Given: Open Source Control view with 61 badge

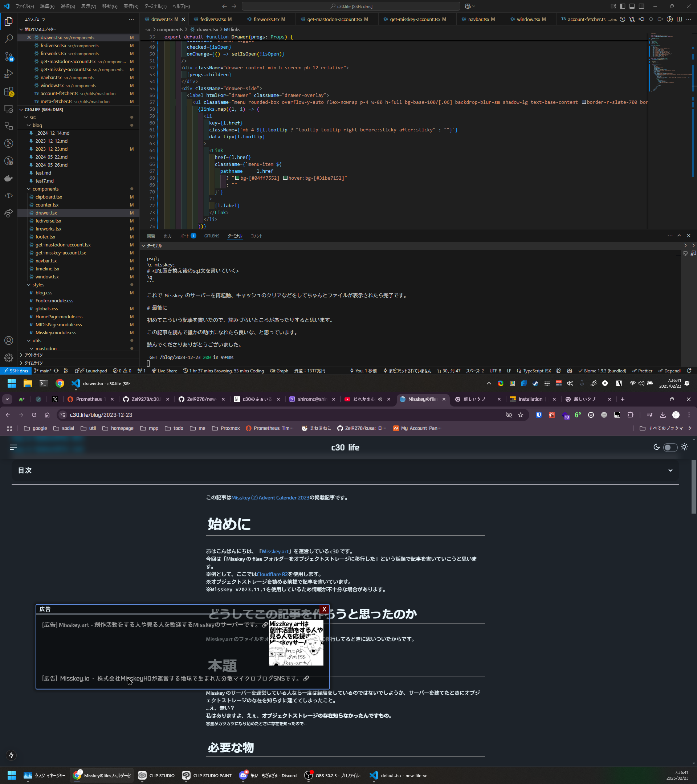Looking at the screenshot, I should coord(8,56).
